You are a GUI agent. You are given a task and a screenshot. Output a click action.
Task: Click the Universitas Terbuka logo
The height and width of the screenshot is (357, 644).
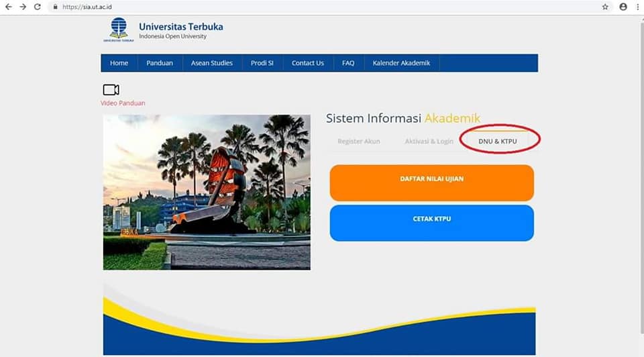click(119, 30)
